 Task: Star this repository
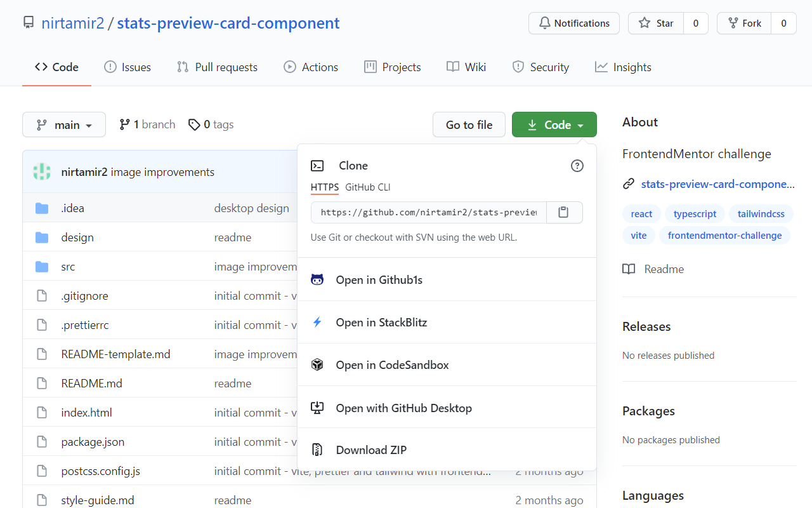point(655,23)
